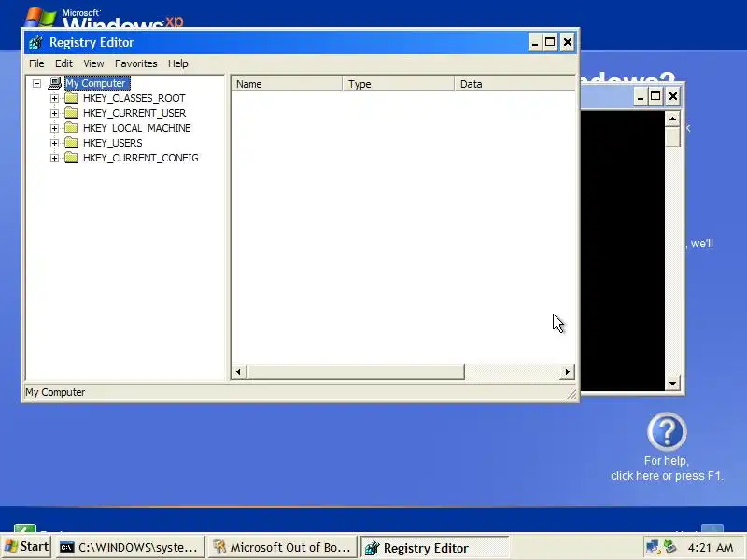Click the second system tray icon

click(x=670, y=547)
